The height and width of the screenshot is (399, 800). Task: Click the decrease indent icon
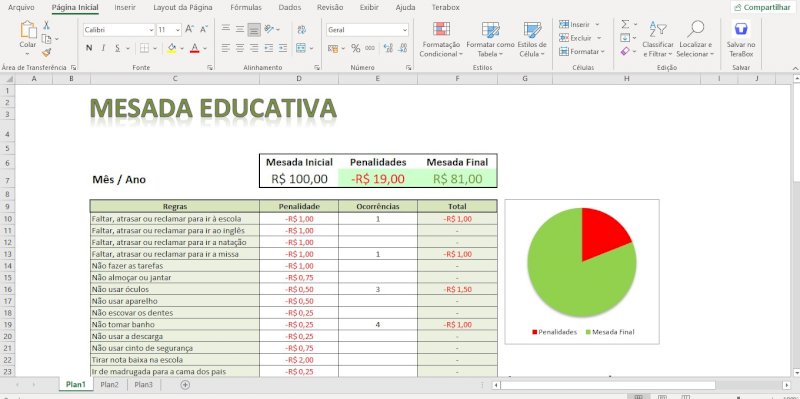[268, 48]
